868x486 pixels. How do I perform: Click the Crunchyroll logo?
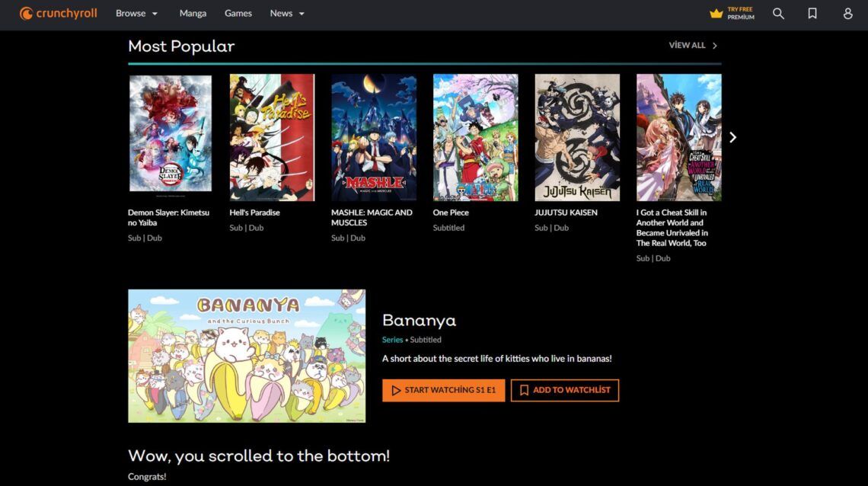(x=57, y=13)
